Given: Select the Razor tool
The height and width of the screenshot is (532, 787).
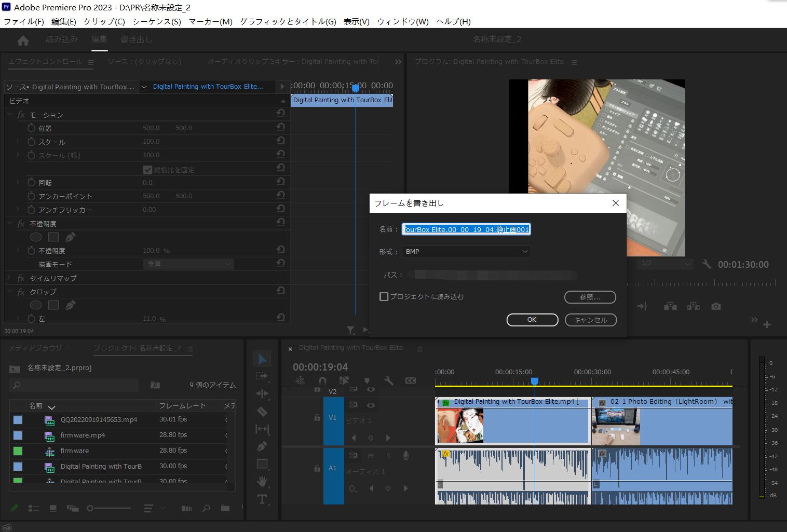Looking at the screenshot, I should [262, 411].
